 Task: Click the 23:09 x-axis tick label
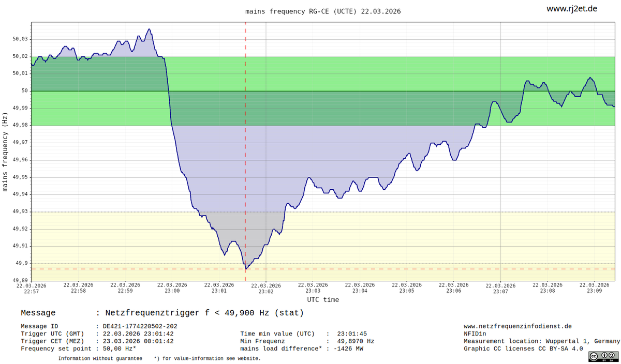(x=594, y=288)
